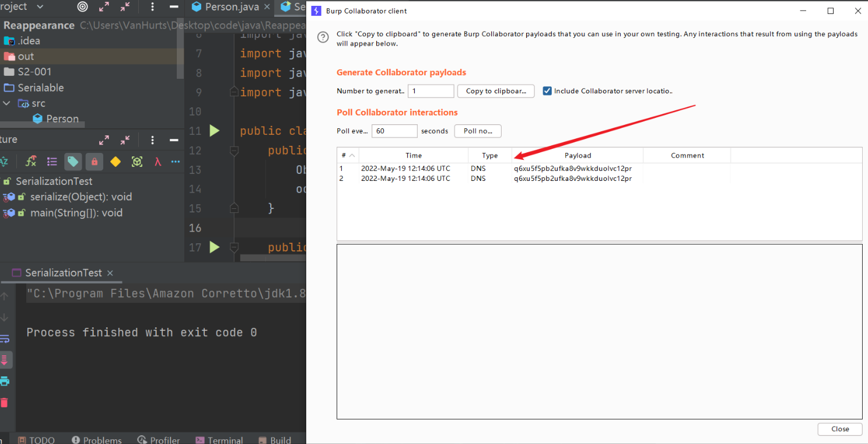868x444 pixels.
Task: Close the SerializationTest run tab
Action: pyautogui.click(x=110, y=273)
